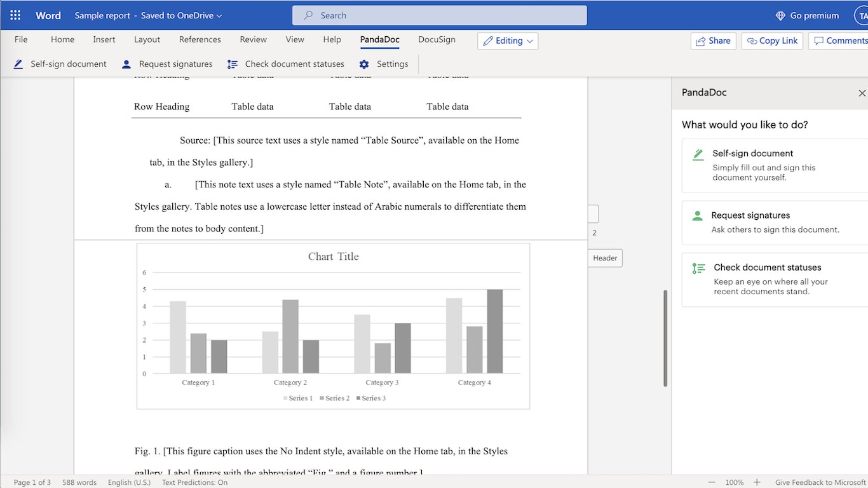Switch to the Insert tab
Viewport: 868px width, 488px height.
(x=104, y=39)
